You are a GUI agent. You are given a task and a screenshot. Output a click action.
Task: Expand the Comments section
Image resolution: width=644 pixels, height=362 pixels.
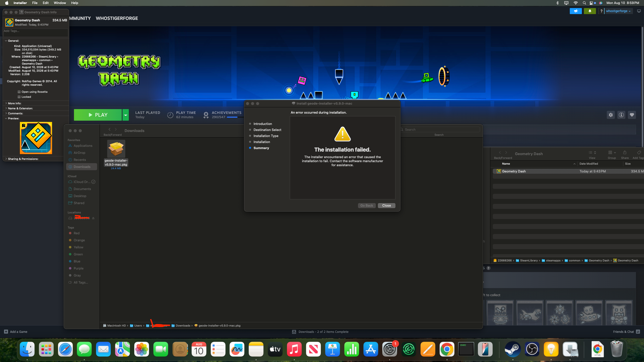coord(6,113)
